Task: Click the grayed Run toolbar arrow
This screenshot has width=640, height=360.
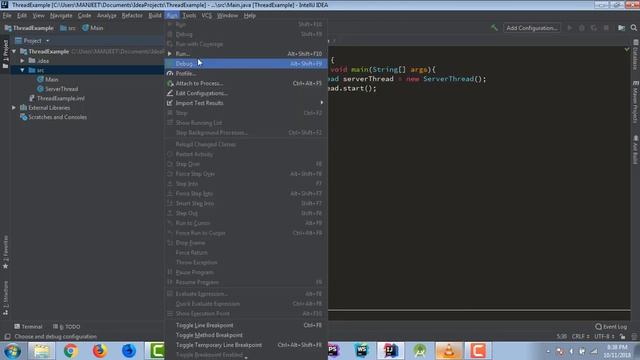Action: 570,28
